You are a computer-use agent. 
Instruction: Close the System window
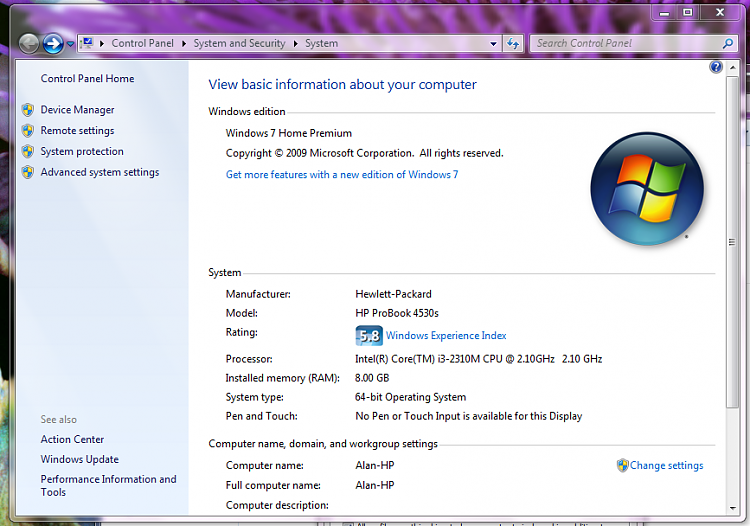coord(720,12)
